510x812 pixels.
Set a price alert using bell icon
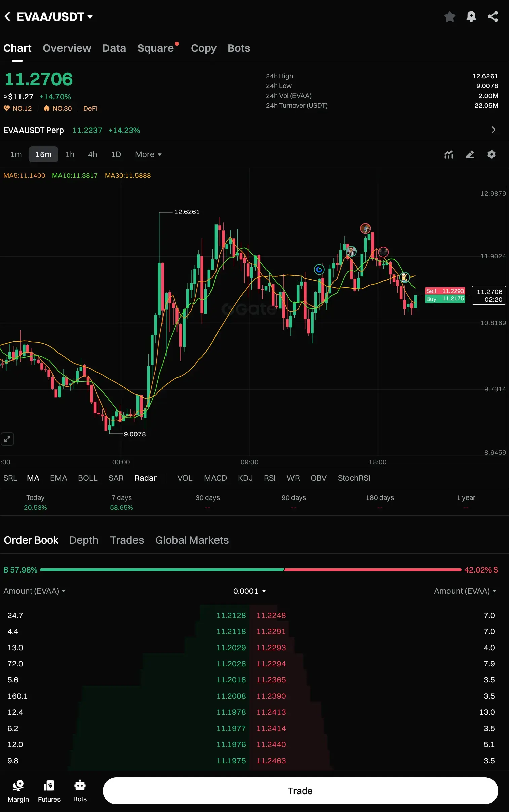[471, 16]
